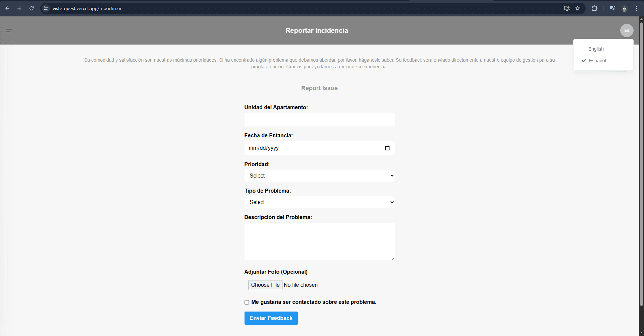Click the Es profile avatar icon
The width and height of the screenshot is (644, 336).
pos(627,30)
